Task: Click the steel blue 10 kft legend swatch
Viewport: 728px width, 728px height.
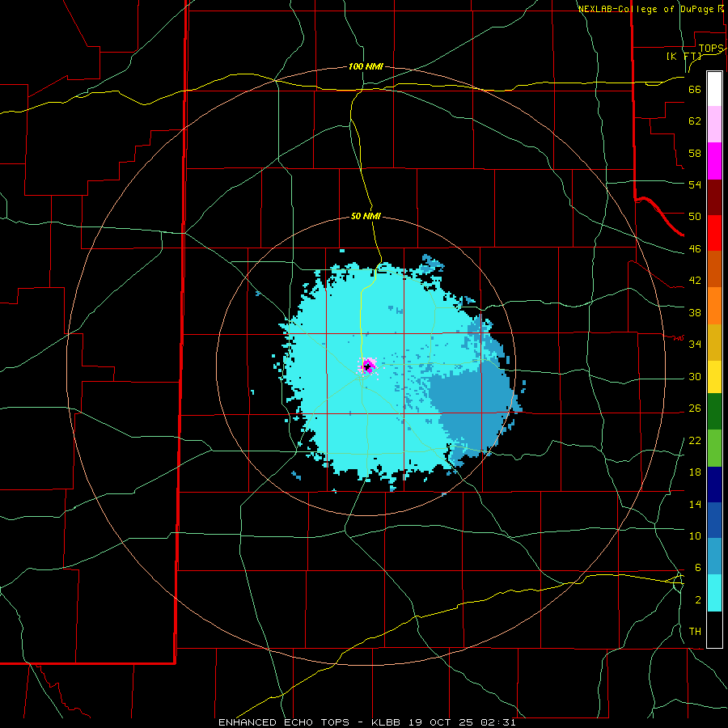Action: tap(714, 557)
